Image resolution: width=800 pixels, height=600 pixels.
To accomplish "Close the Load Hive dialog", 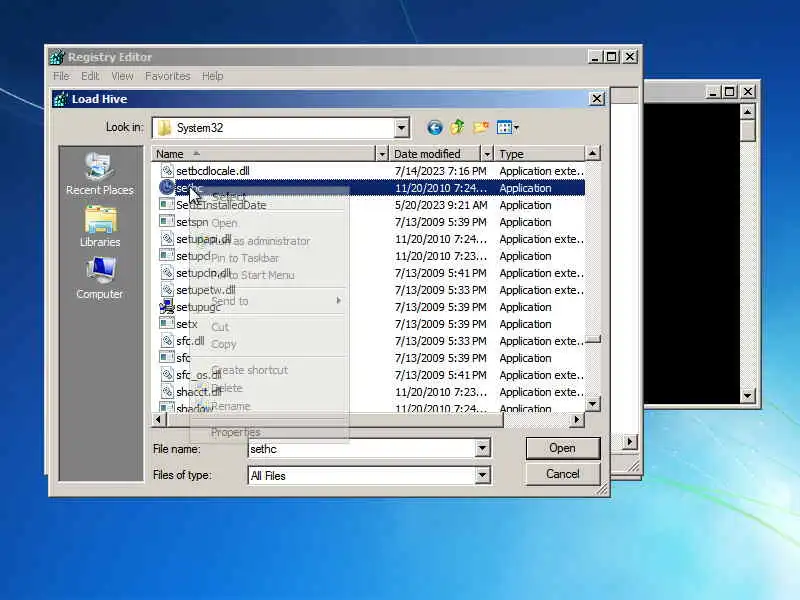I will pyautogui.click(x=597, y=99).
